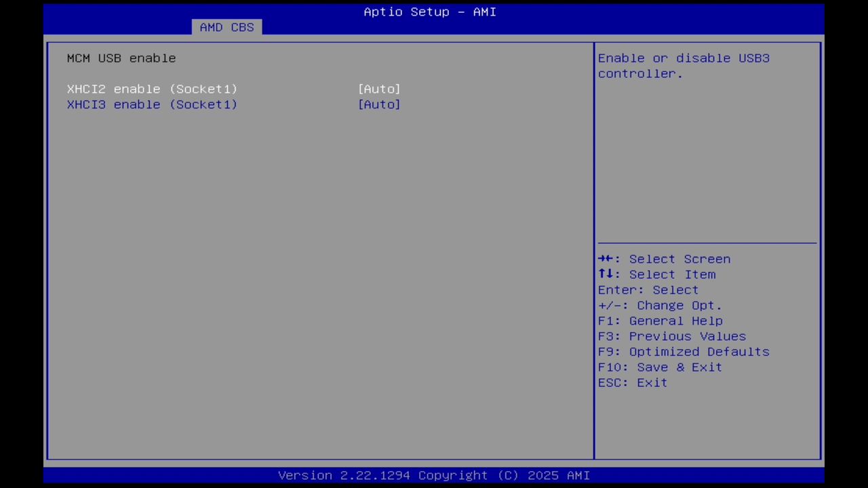Screen dimensions: 868x488
Task: Click the USB3 controller help description text
Action: pos(684,66)
